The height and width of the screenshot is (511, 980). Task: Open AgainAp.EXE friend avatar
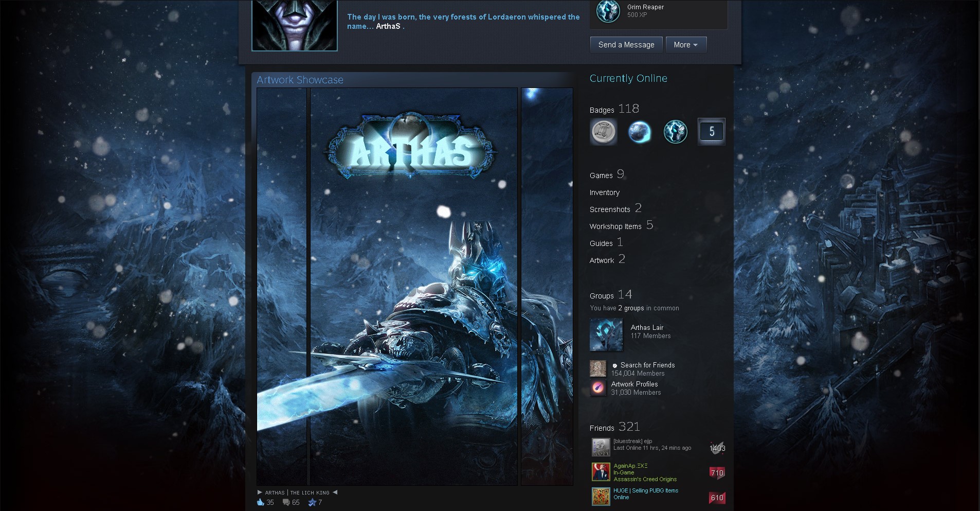pos(601,472)
